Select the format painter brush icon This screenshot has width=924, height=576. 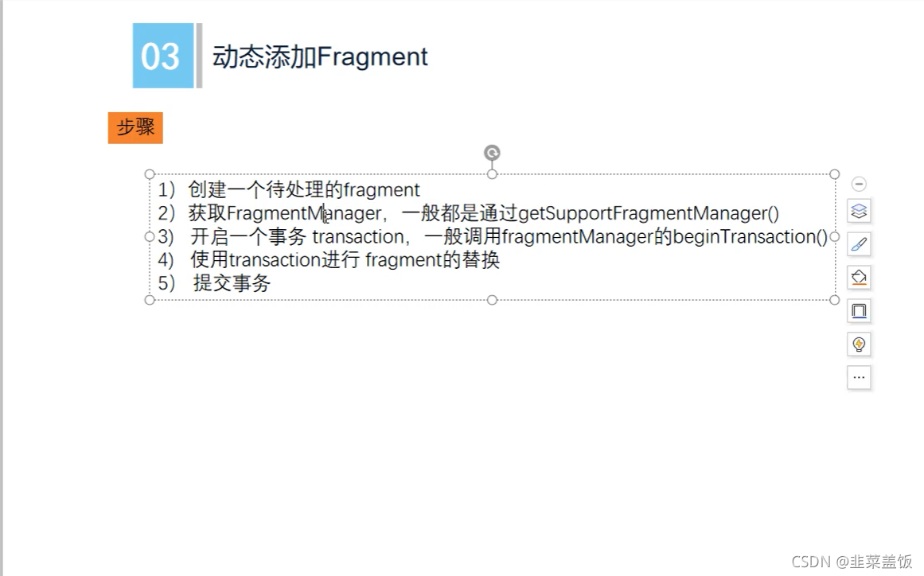pyautogui.click(x=859, y=243)
